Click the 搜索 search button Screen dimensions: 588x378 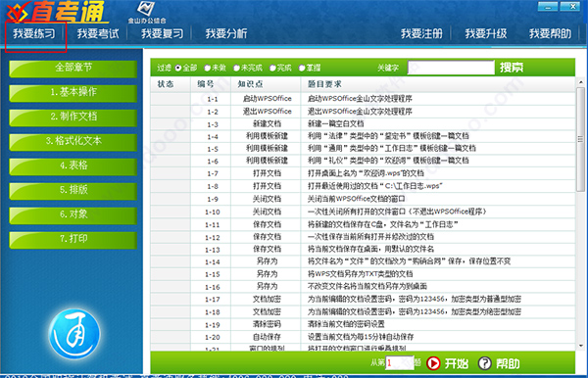[512, 68]
